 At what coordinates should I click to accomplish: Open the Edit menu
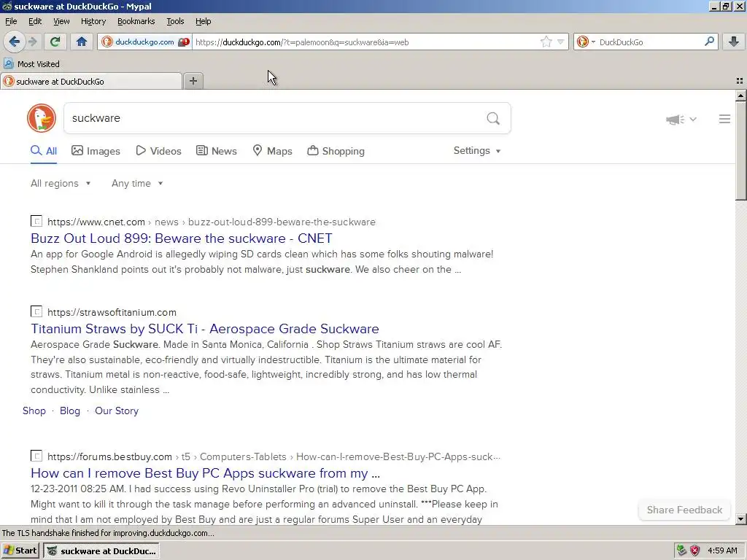[x=35, y=21]
